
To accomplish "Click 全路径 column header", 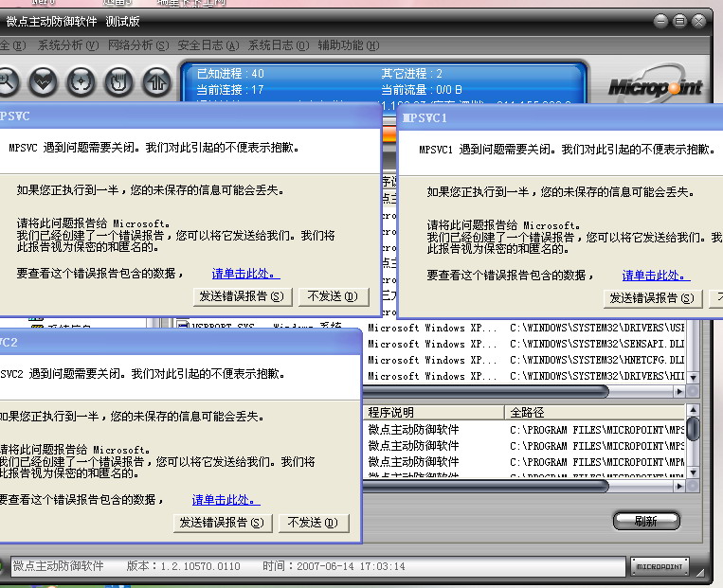I will [x=595, y=412].
